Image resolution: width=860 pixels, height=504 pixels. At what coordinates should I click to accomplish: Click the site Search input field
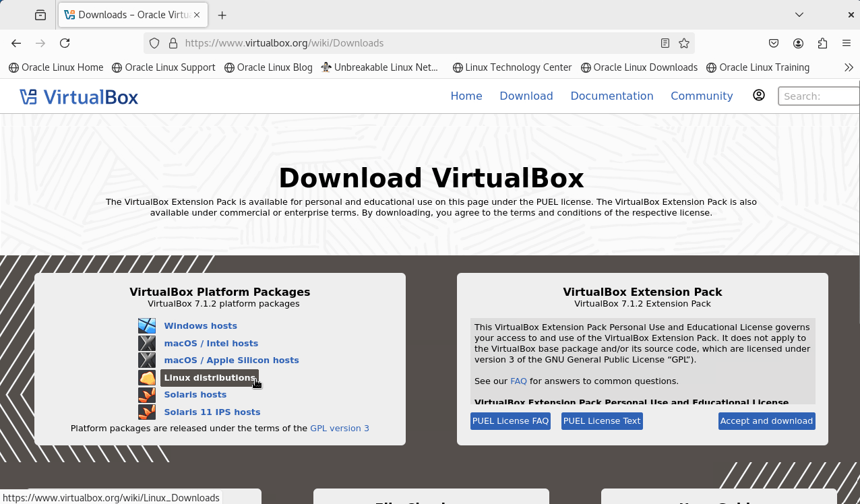pos(819,96)
